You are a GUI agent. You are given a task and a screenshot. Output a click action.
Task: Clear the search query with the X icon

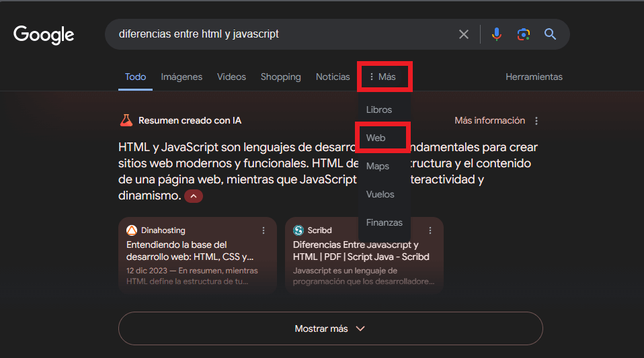[464, 34]
